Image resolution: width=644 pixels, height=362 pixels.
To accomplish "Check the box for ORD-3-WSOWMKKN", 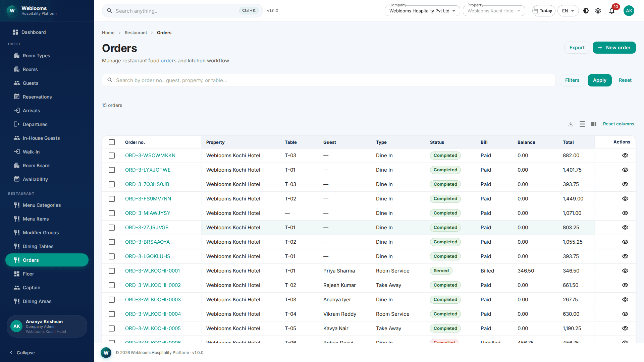I will coord(112,156).
